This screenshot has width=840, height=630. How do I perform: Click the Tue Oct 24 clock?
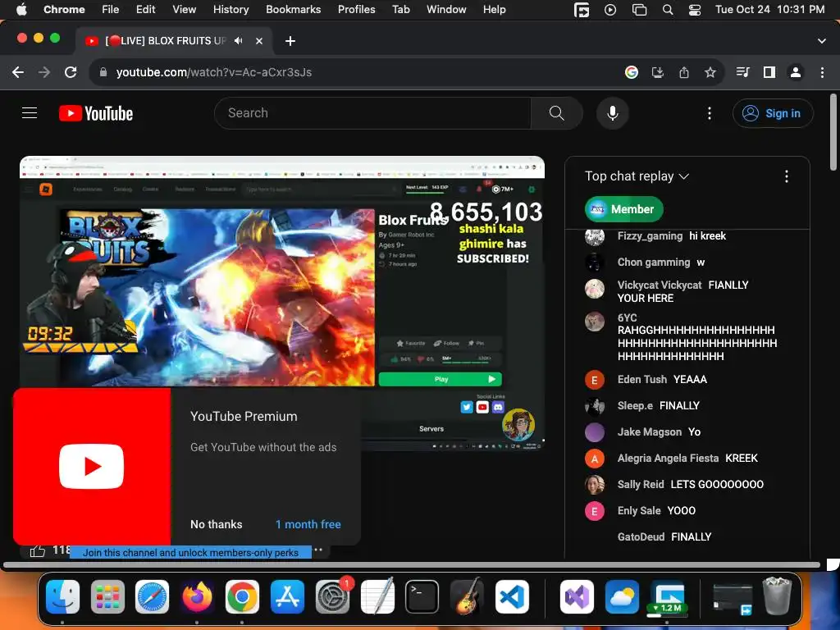(769, 9)
